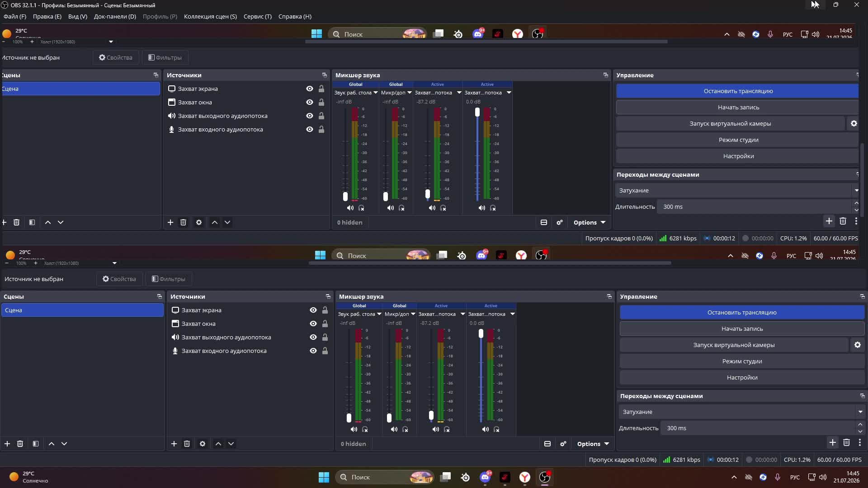Move source up arrow in real Sources dock toolbar
This screenshot has height=488, width=868.
point(218,444)
